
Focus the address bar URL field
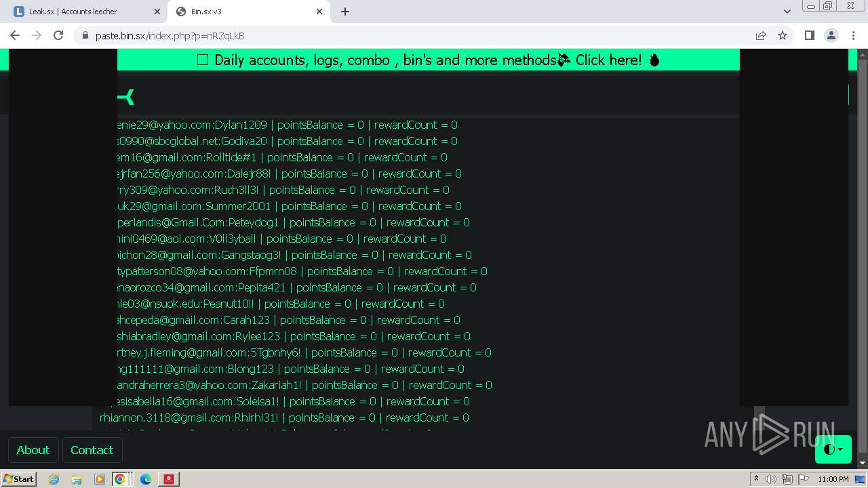(420, 35)
